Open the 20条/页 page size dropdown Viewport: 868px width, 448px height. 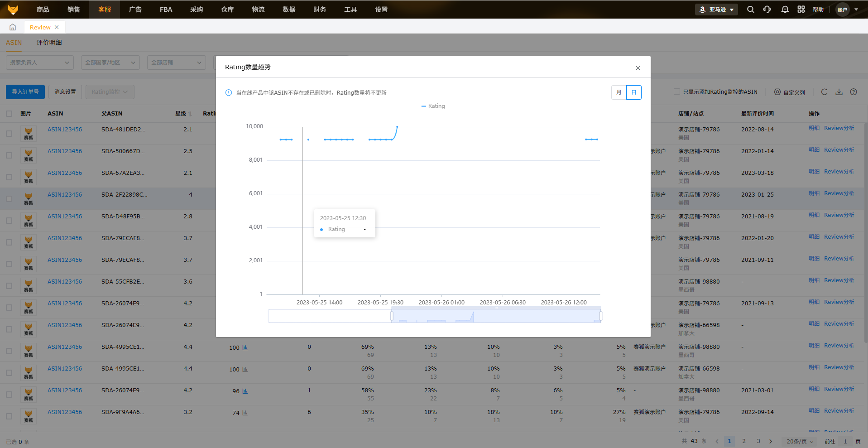800,441
